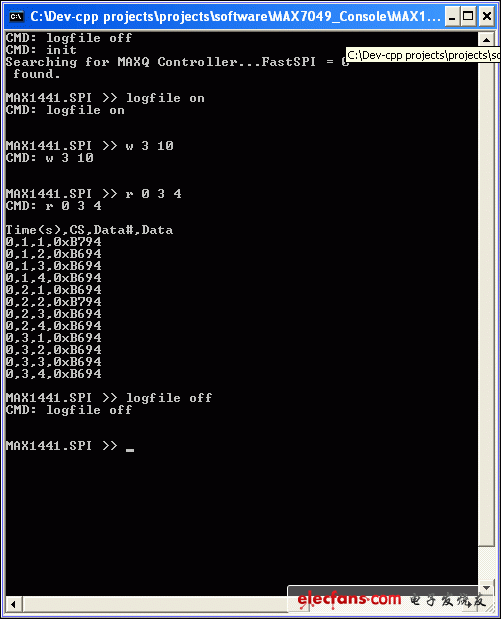Click the "w 3 10" prompt line

pos(90,146)
